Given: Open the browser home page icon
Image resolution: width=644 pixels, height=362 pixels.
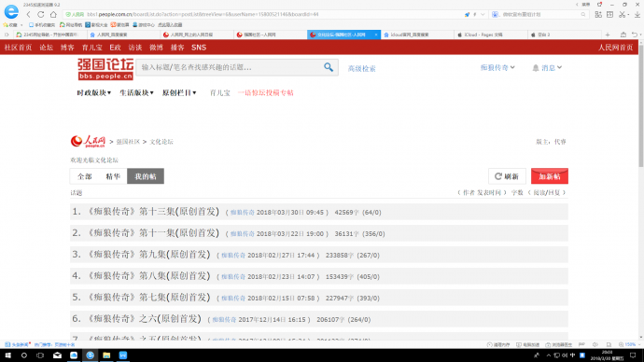Looking at the screenshot, I should pos(53,14).
